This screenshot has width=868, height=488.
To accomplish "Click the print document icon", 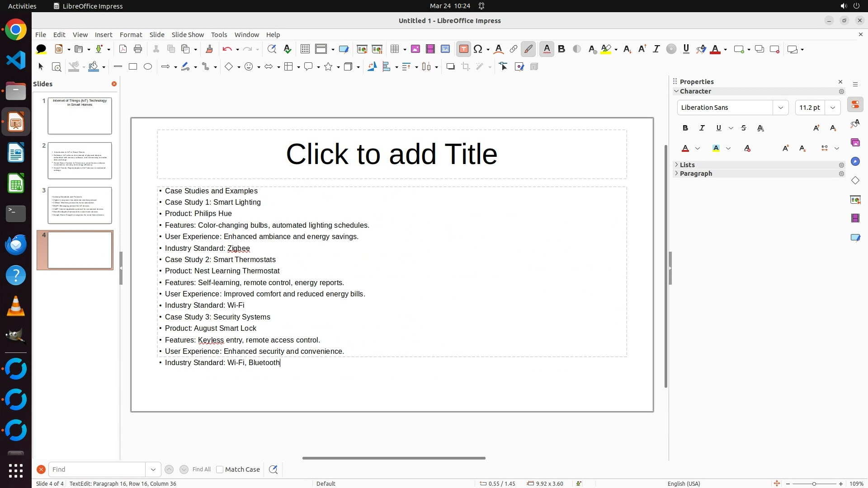I will [138, 49].
